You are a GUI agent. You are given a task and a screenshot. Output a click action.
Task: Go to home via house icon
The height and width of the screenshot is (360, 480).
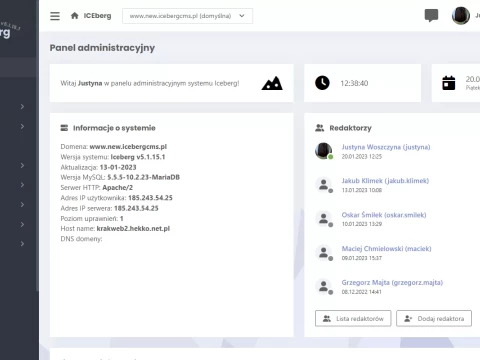tap(75, 16)
